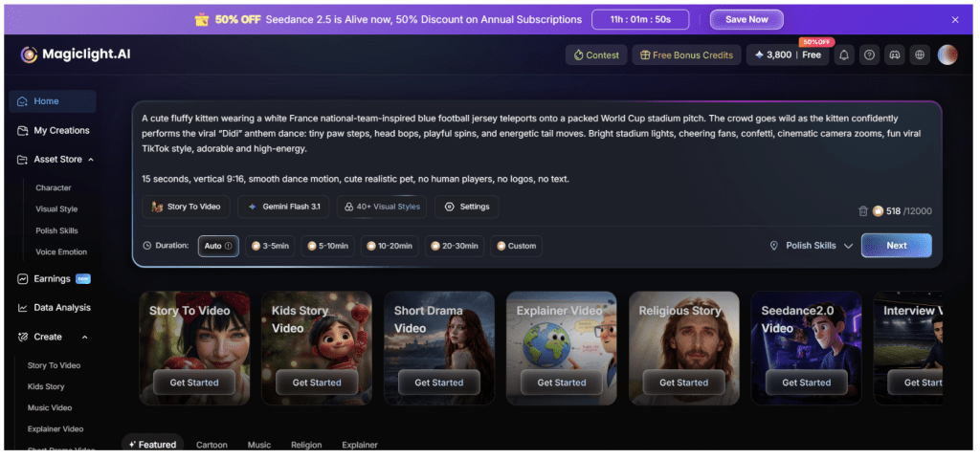Image resolution: width=980 pixels, height=459 pixels.
Task: Go to Home in the sidebar
Action: (x=53, y=101)
